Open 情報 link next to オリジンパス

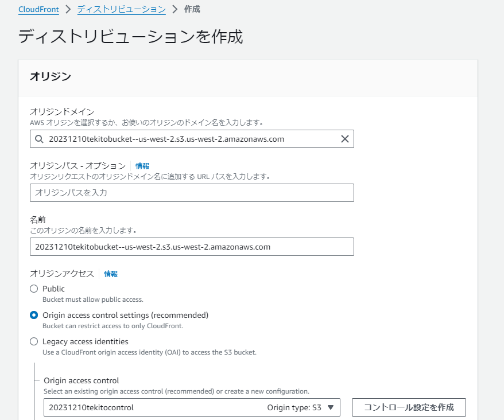coord(142,166)
